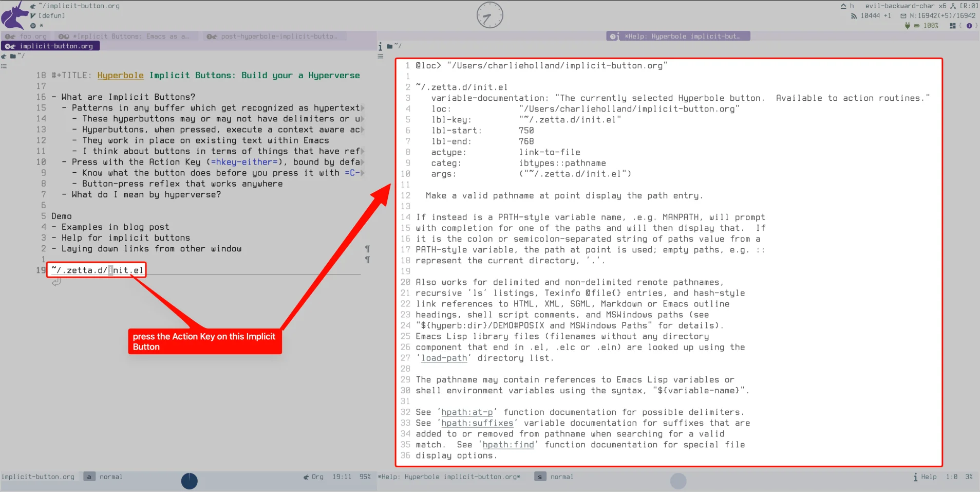Click the 'load-path' link in Help buffer
This screenshot has height=492, width=980.
tap(444, 358)
